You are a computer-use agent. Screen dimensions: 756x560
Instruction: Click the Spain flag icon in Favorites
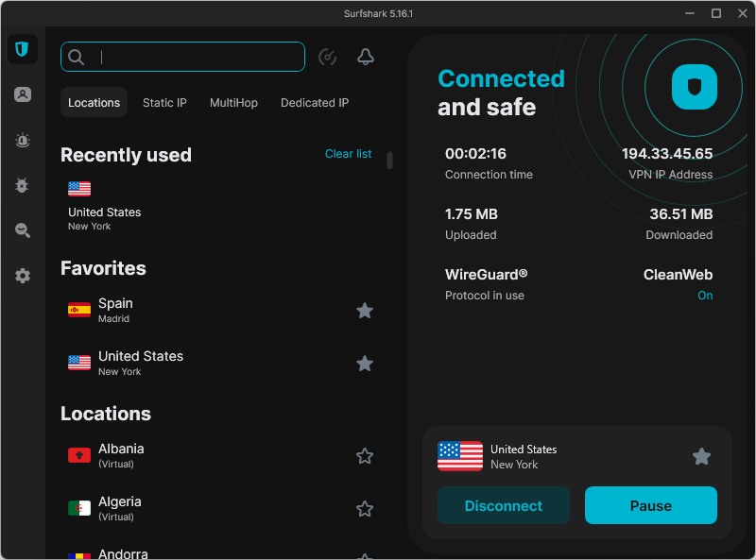click(x=79, y=310)
